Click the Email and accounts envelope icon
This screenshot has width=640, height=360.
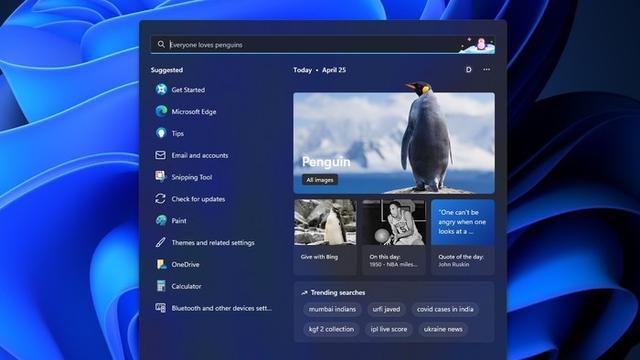click(160, 155)
